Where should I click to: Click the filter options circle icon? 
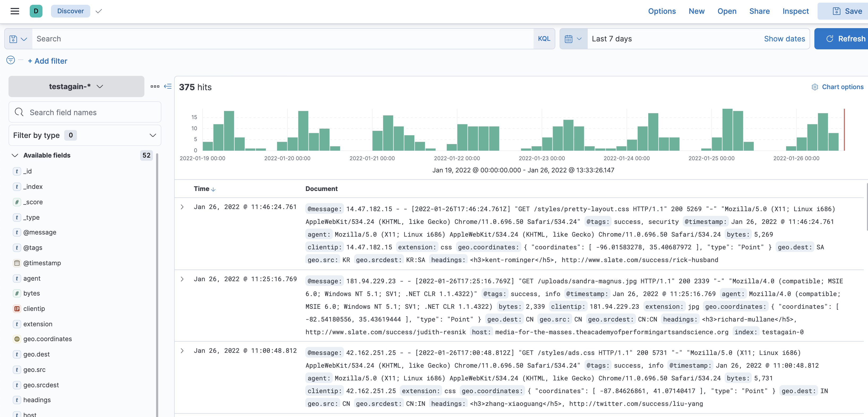tap(10, 60)
